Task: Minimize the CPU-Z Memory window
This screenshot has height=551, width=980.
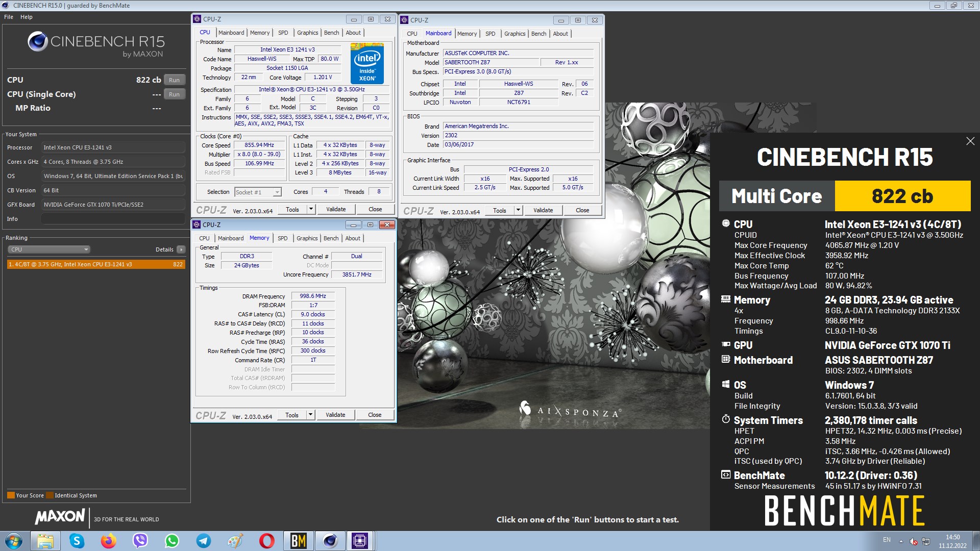Action: pos(353,225)
